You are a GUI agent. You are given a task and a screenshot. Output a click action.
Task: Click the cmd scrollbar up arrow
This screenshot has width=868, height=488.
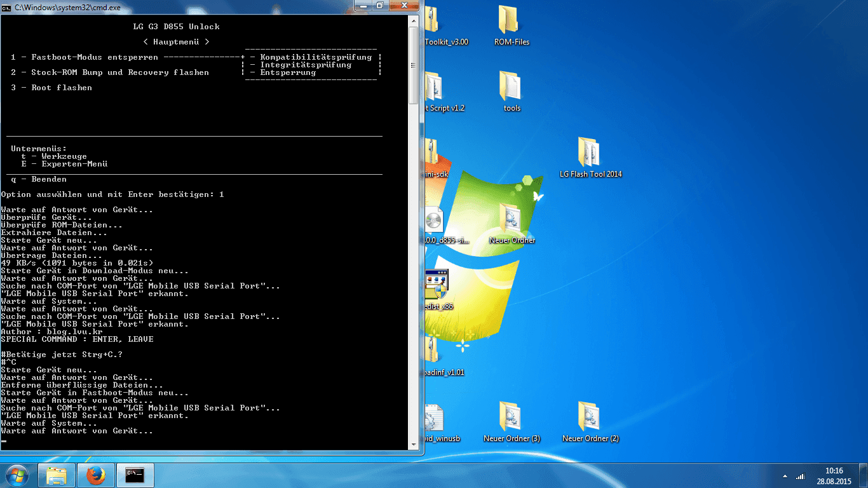(x=413, y=20)
